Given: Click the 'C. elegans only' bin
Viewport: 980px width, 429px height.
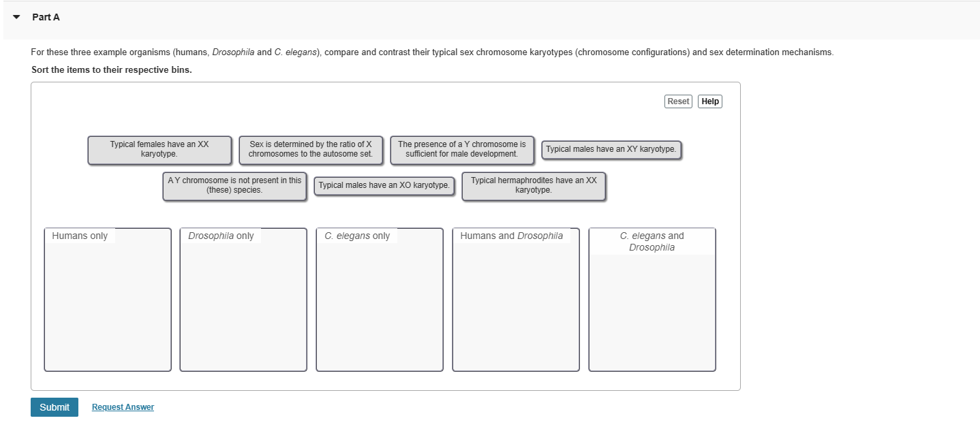Looking at the screenshot, I should coord(379,300).
